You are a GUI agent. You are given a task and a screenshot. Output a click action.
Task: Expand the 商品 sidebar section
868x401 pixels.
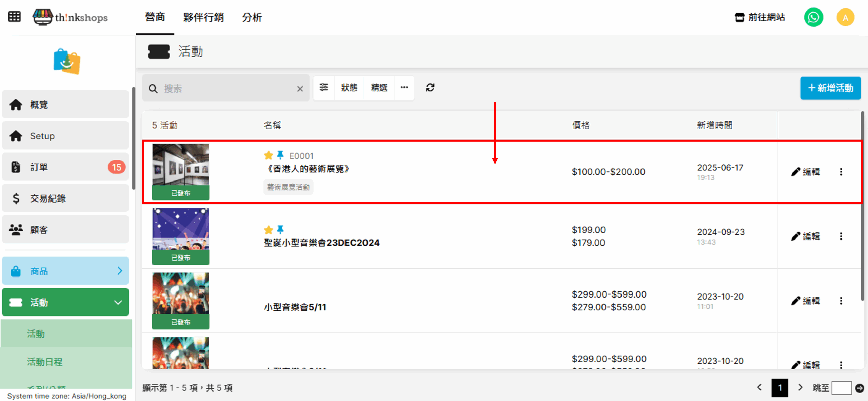[65, 271]
